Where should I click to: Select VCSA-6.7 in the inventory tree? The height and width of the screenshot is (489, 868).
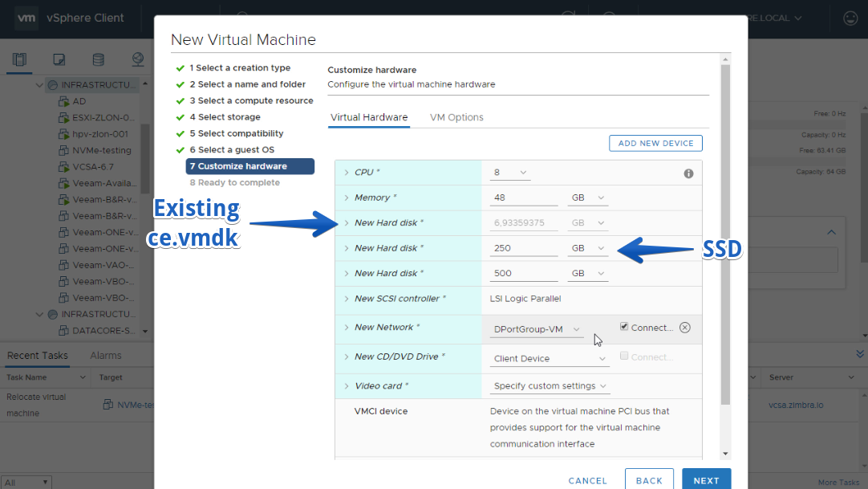pos(92,167)
